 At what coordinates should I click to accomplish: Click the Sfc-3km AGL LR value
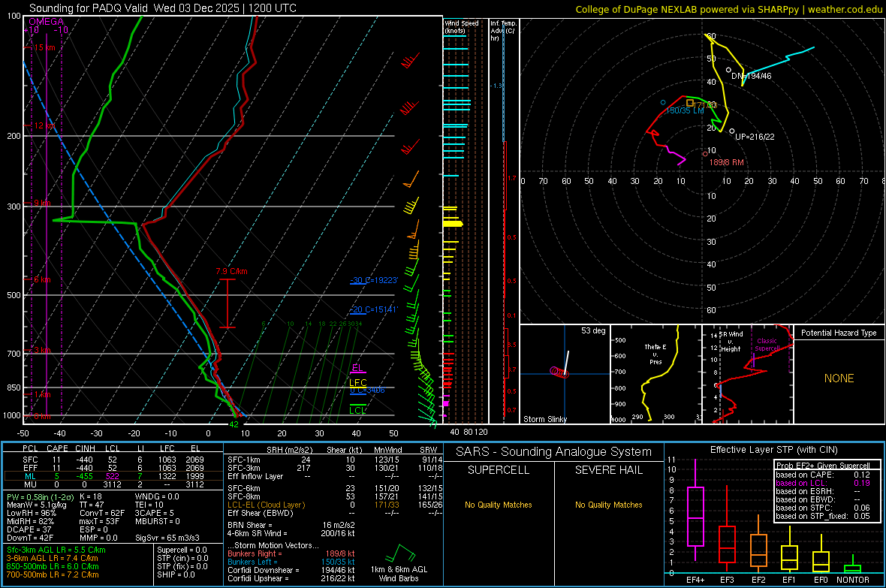coord(56,550)
